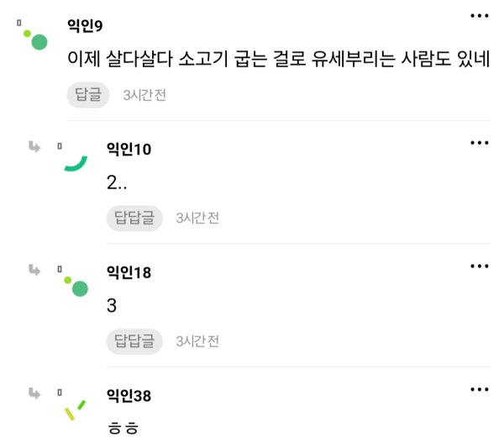
Task: Click the 답글 button under 익인9's comment
Action: pos(88,95)
